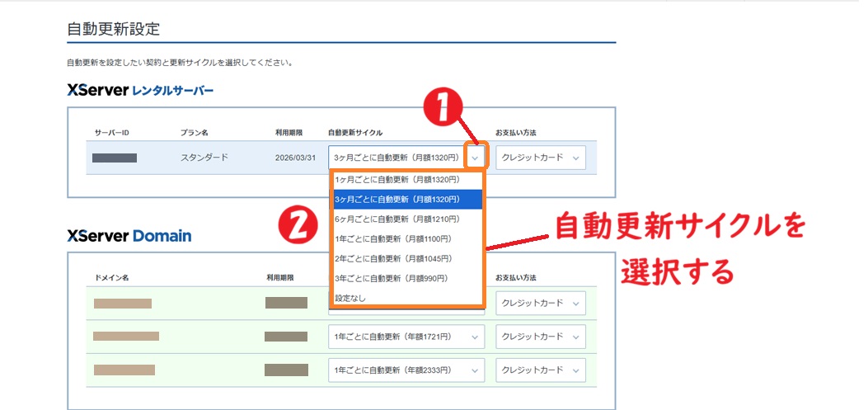
Task: Select 1ヶ月ごとに自動更新 (月額1320円) option
Action: (x=408, y=180)
